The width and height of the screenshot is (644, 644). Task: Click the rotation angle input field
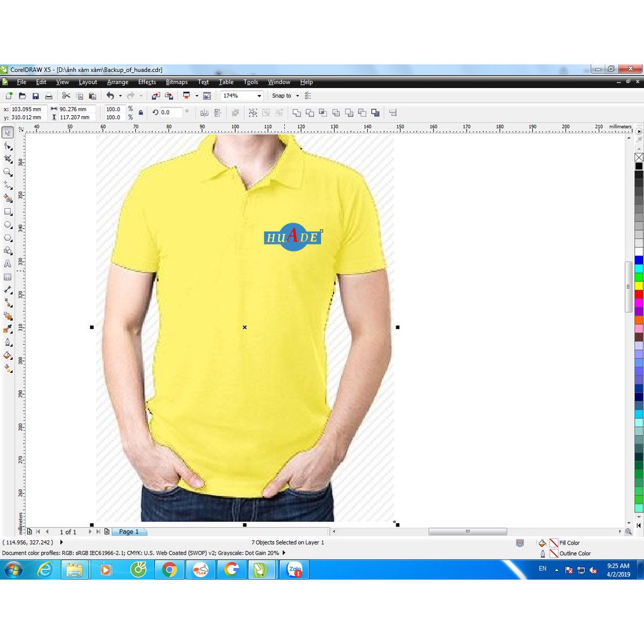tap(170, 113)
